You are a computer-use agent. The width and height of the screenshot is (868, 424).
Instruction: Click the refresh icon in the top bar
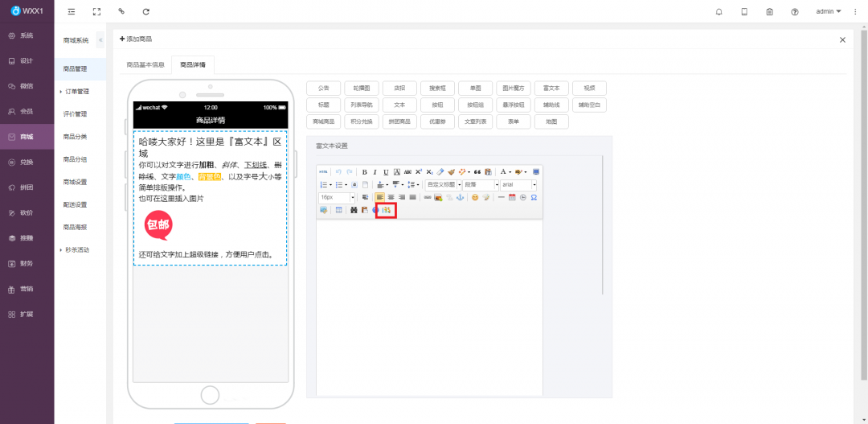145,12
